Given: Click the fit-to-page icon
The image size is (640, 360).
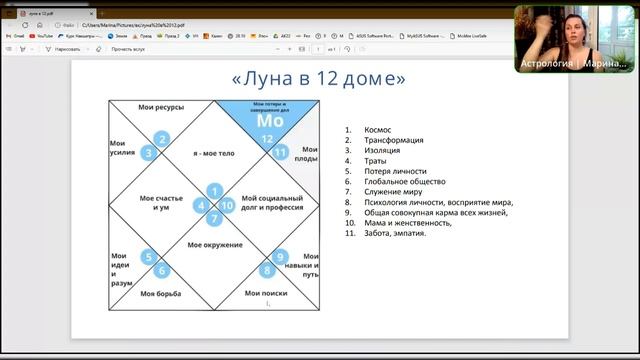Looking at the screenshot, I should 302,49.
